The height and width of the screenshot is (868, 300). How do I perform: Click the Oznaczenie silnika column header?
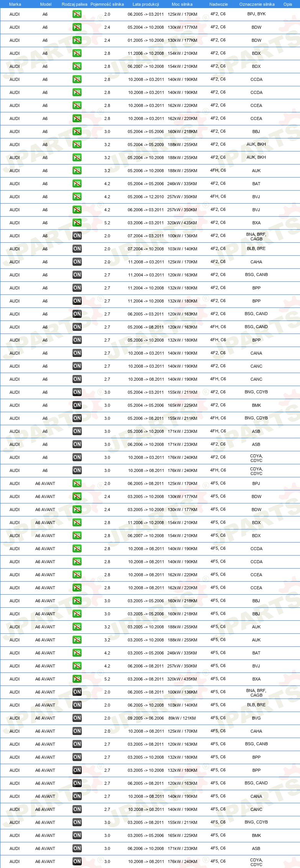pos(257,4)
